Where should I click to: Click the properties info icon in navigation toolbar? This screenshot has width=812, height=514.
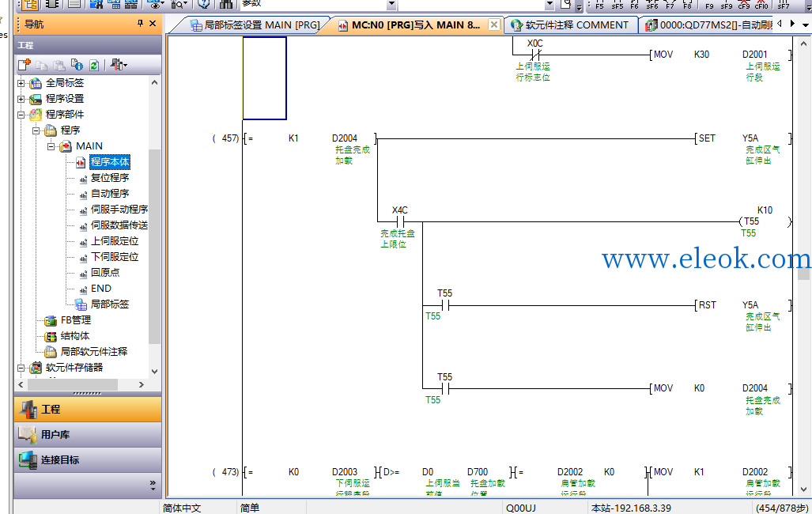click(x=77, y=65)
